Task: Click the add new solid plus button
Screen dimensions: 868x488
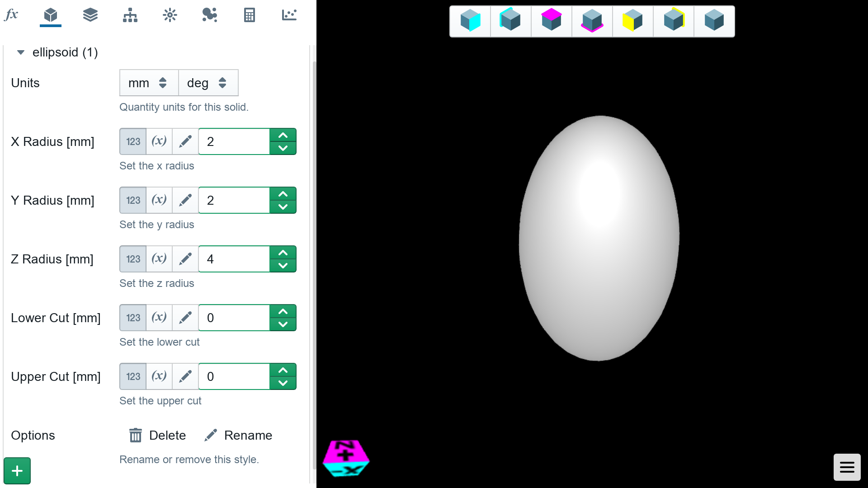Action: (x=17, y=471)
